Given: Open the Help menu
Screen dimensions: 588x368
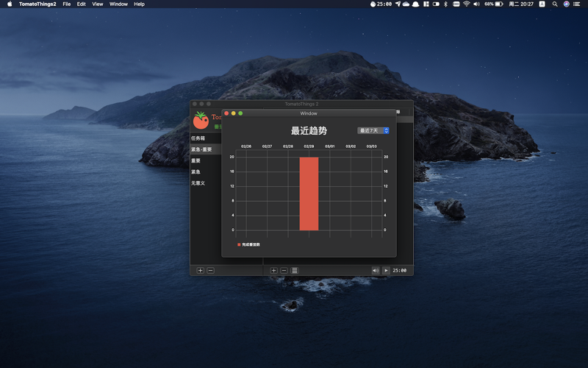Looking at the screenshot, I should pos(139,4).
